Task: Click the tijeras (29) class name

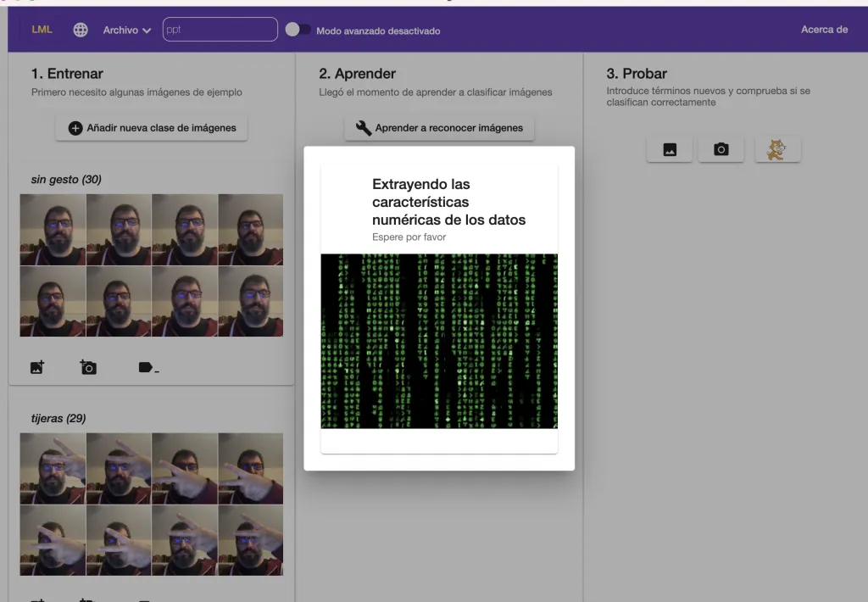Action: click(x=58, y=418)
